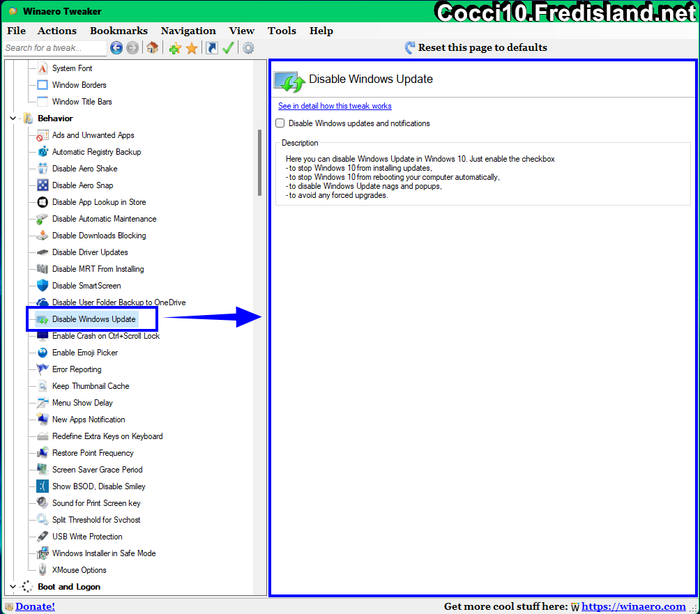The height and width of the screenshot is (614, 700).
Task: Select Restore Point Frequency item
Action: pyautogui.click(x=93, y=453)
